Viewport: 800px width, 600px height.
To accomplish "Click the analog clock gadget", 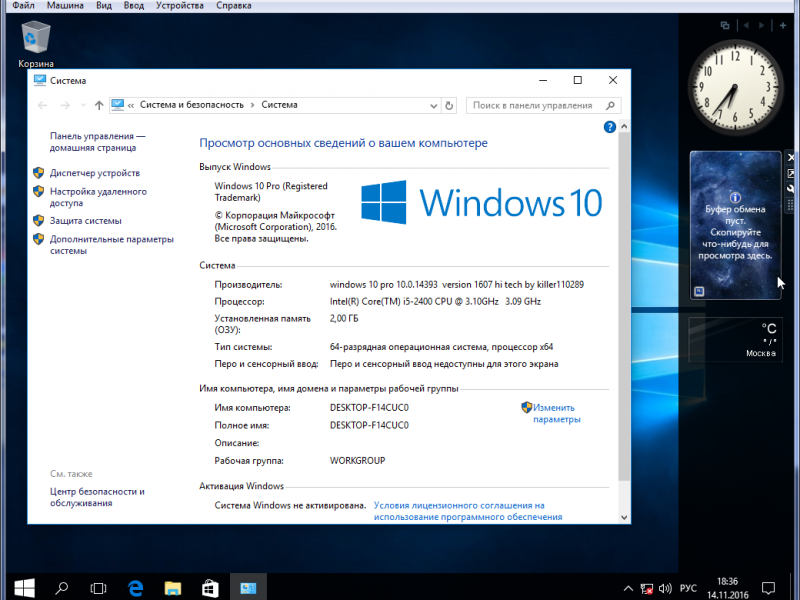I will coord(735,87).
